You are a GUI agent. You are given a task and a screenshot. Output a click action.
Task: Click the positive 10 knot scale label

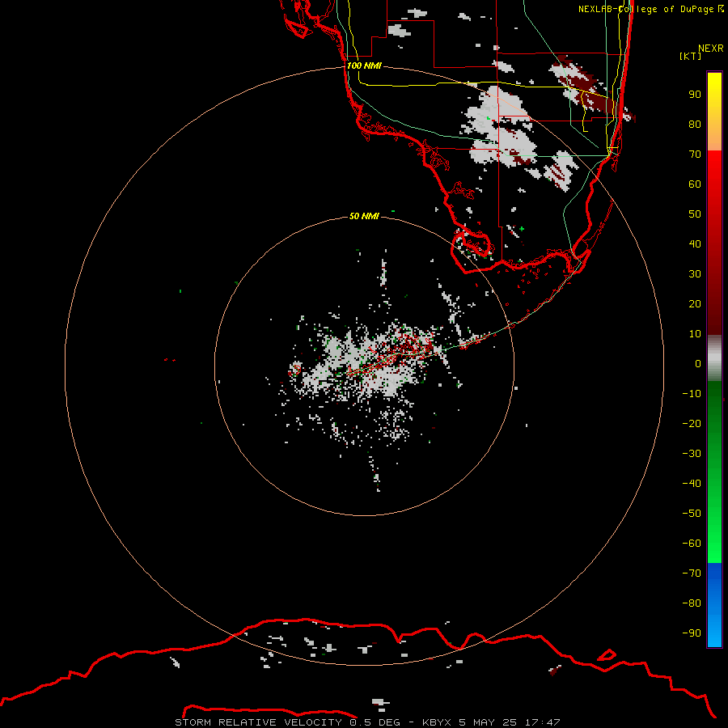click(x=695, y=334)
